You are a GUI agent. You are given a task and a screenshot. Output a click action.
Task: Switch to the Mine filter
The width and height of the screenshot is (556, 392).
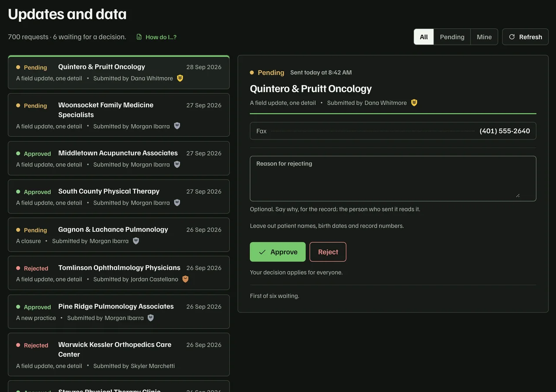(484, 37)
